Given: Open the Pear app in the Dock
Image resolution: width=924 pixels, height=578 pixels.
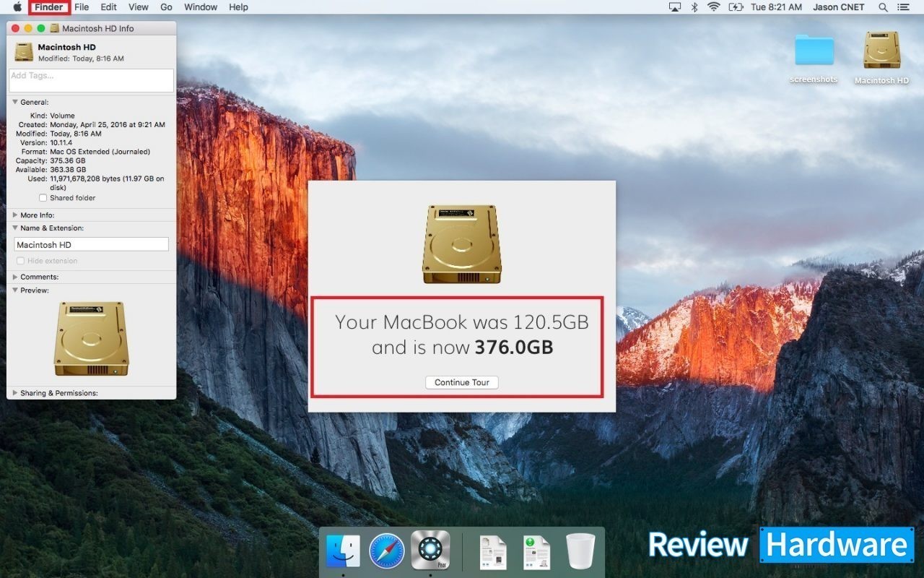Looking at the screenshot, I should pyautogui.click(x=430, y=551).
